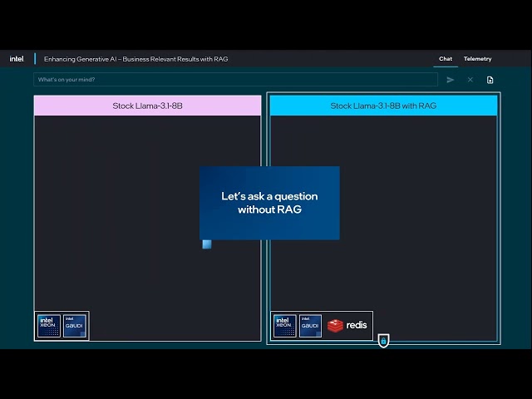Viewport: 532px width, 399px height.
Task: Click the Intel Gaudi badge under Stock Llama-3.1-8B
Action: point(75,326)
